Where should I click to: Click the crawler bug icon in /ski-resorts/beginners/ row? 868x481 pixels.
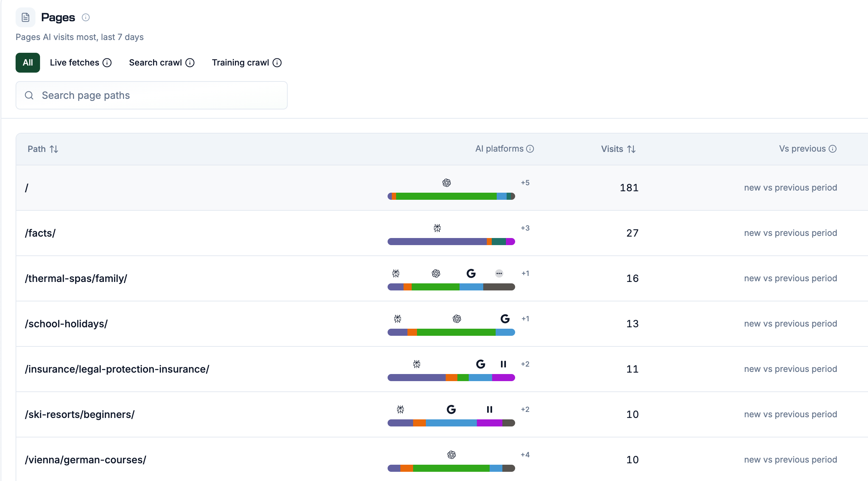coord(400,409)
